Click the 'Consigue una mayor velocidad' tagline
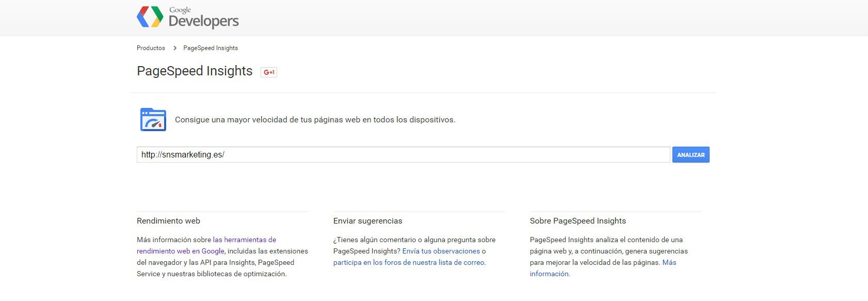Viewport: 868px width, 301px height. coord(315,120)
